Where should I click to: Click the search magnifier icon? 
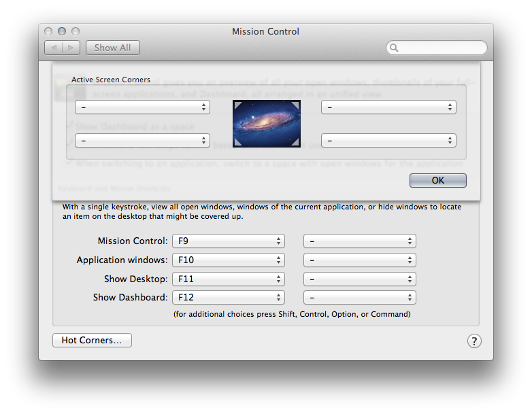(394, 48)
